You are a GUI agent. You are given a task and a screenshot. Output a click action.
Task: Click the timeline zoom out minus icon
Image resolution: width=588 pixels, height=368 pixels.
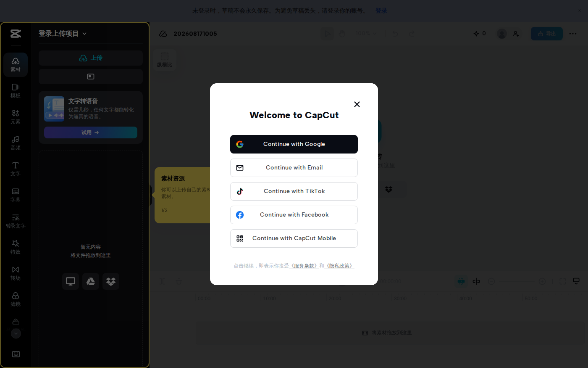[x=491, y=281]
